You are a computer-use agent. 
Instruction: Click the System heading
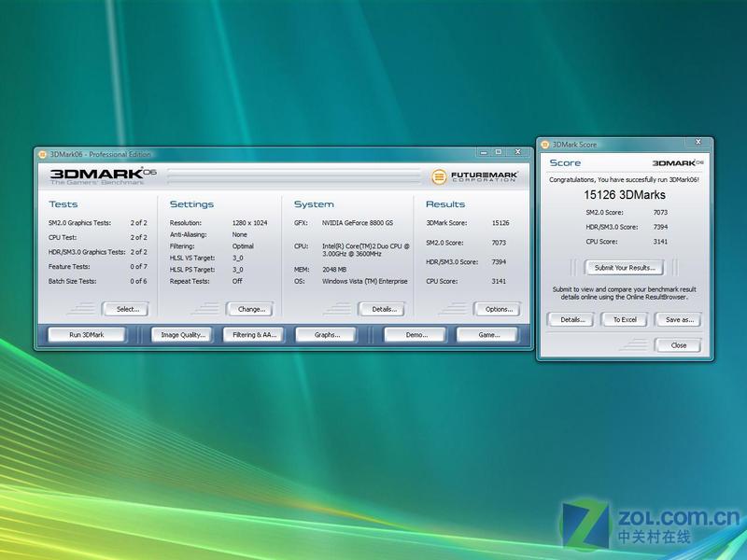tap(314, 204)
